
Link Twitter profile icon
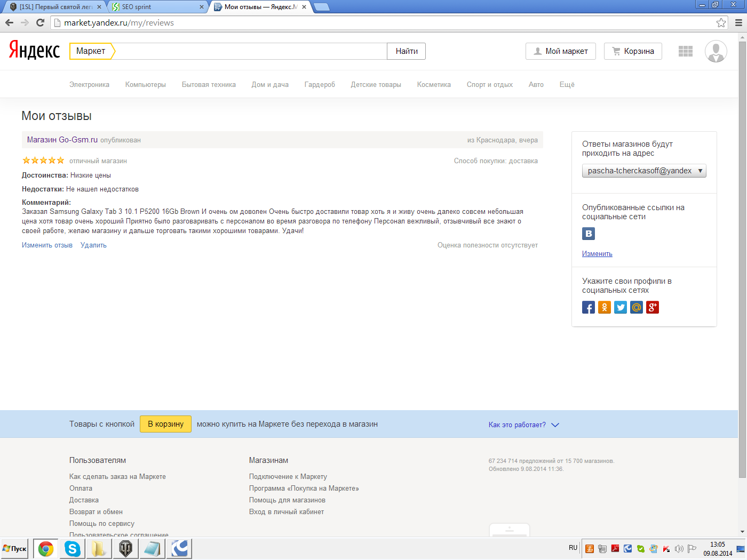621,307
